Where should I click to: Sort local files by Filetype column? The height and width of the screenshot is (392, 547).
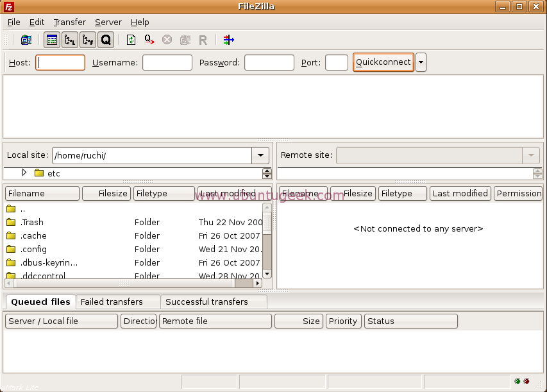tap(164, 193)
